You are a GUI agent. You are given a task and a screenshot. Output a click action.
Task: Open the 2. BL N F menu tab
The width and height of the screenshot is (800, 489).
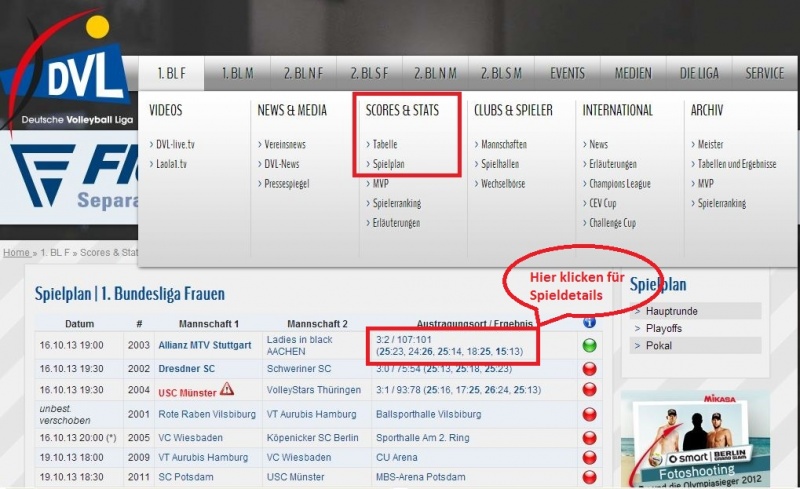tap(304, 73)
